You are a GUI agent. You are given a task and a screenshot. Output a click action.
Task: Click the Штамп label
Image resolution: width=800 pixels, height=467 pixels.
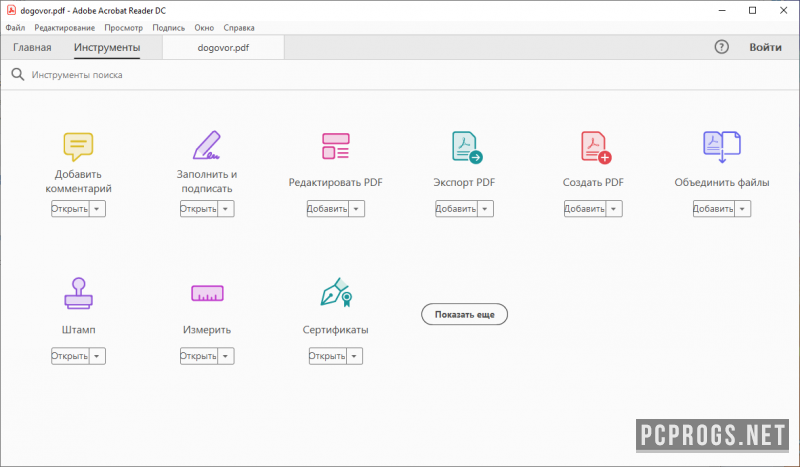(79, 330)
